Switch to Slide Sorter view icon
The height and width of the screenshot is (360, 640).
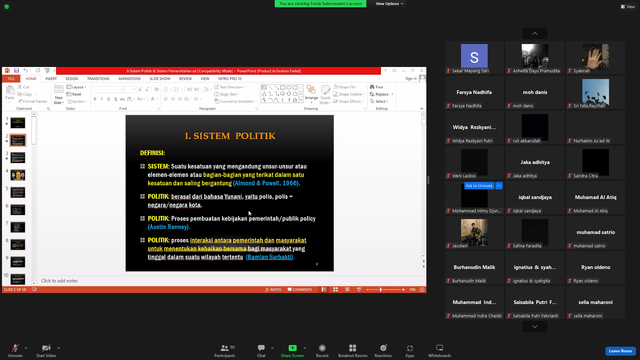[336, 289]
